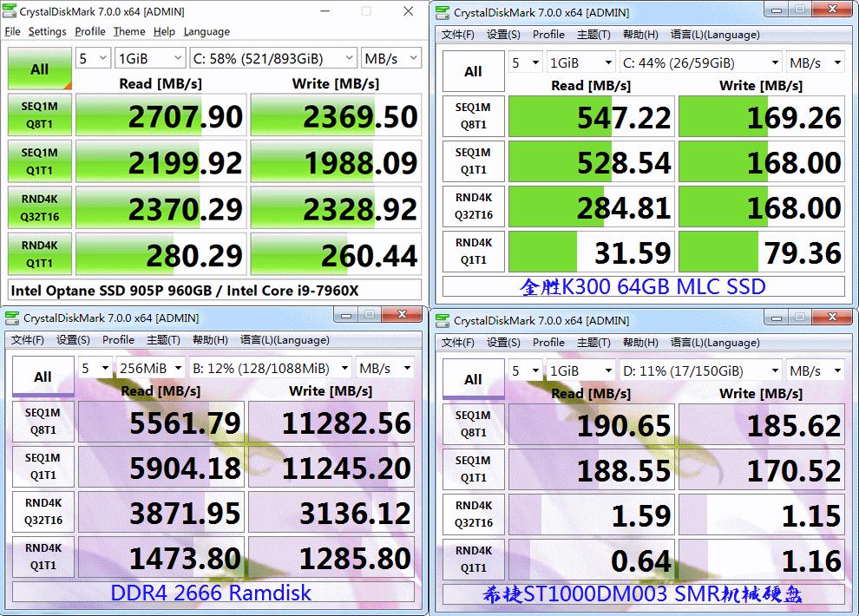Open Theme menu in Optane window
This screenshot has width=859, height=616.
click(x=129, y=32)
